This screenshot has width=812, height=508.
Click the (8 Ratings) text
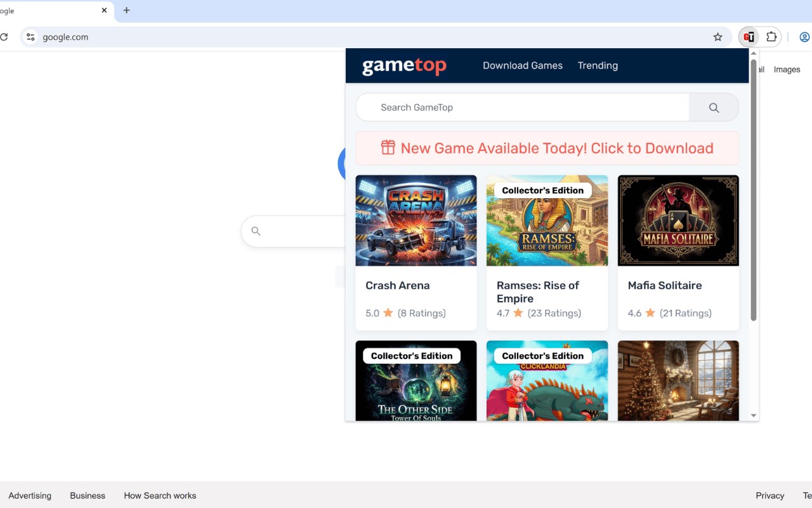[x=422, y=313]
